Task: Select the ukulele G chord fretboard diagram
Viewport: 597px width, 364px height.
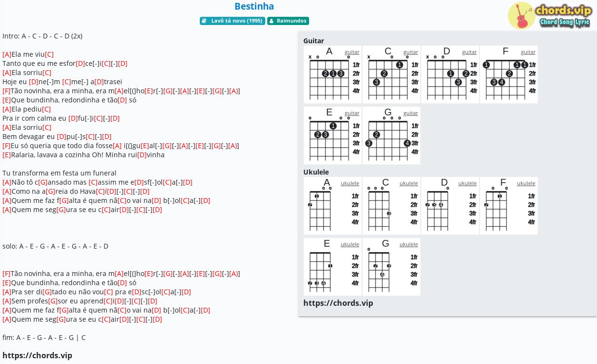Action: (391, 267)
